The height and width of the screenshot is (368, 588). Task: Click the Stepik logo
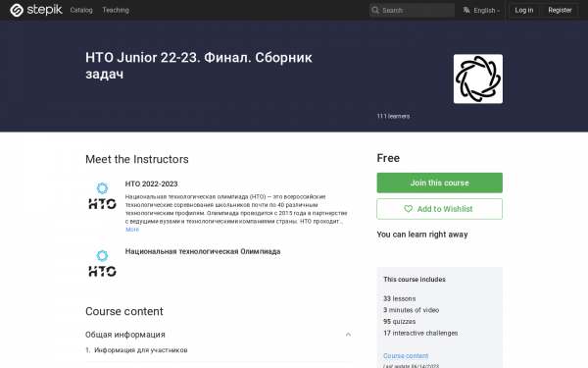coord(36,10)
